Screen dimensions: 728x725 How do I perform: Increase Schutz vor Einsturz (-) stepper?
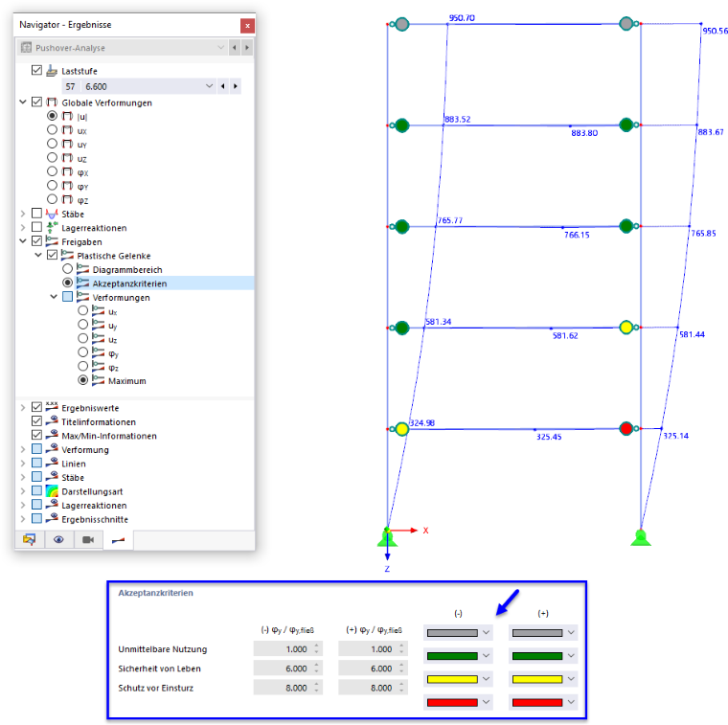(x=317, y=685)
